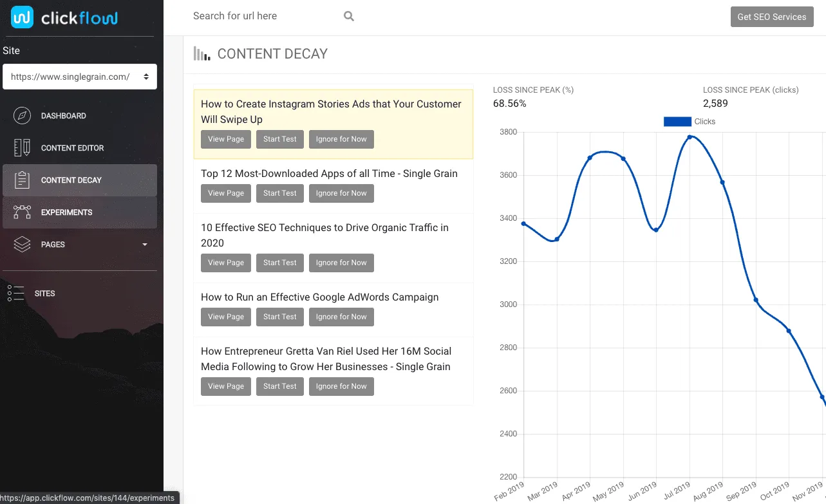Open Content Editor via its sidebar icon
The image size is (826, 504).
[21, 147]
